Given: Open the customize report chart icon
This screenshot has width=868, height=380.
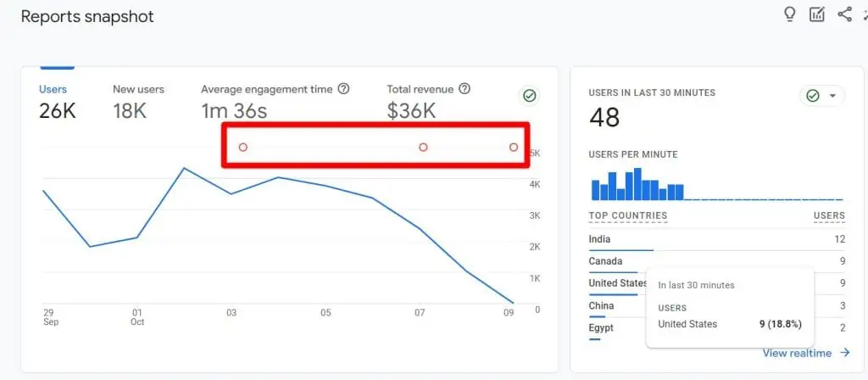Looking at the screenshot, I should (x=817, y=14).
